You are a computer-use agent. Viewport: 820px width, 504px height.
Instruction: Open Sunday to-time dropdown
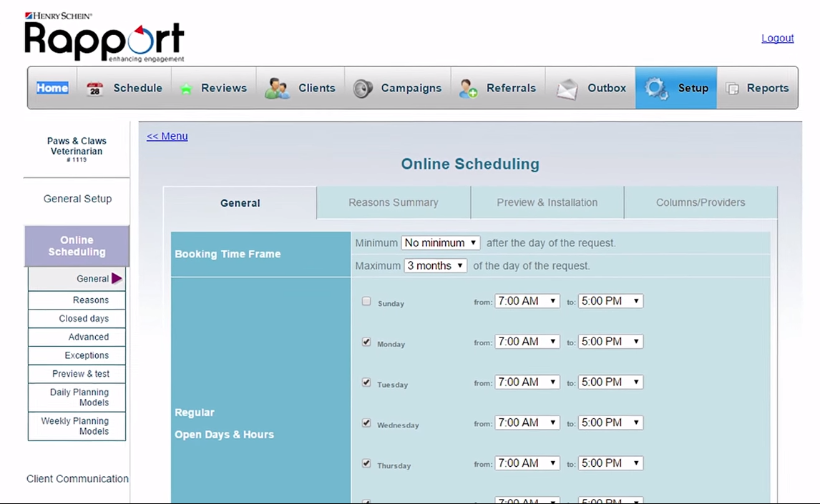[610, 302]
